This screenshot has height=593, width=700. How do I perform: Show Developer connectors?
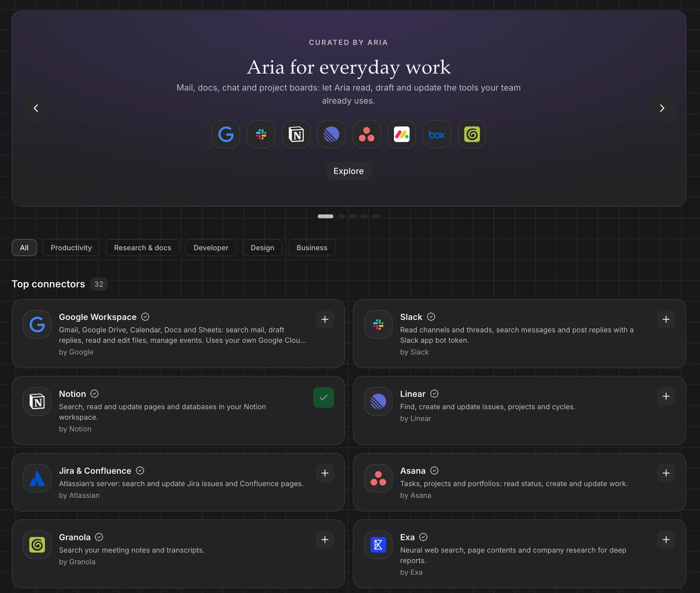[x=211, y=247]
